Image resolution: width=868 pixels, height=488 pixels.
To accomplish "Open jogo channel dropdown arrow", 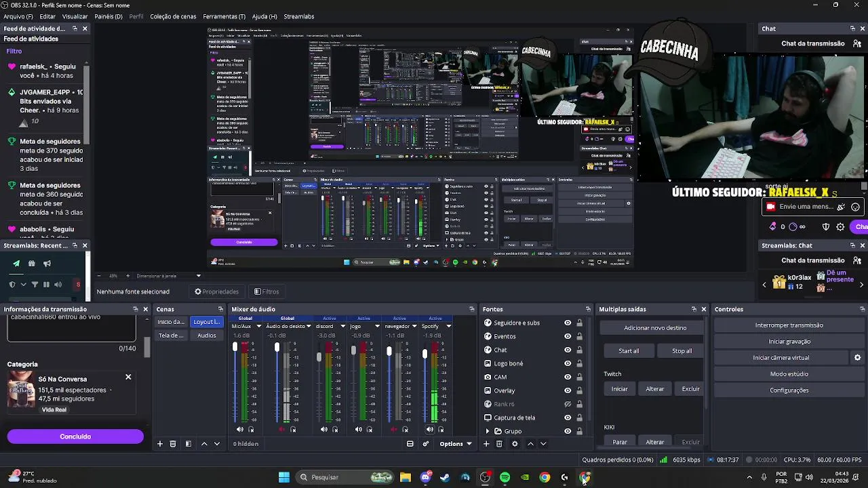I will (x=377, y=326).
